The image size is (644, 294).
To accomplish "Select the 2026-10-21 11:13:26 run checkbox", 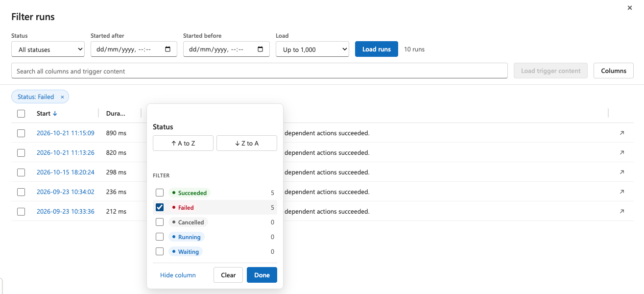I will coord(21,152).
